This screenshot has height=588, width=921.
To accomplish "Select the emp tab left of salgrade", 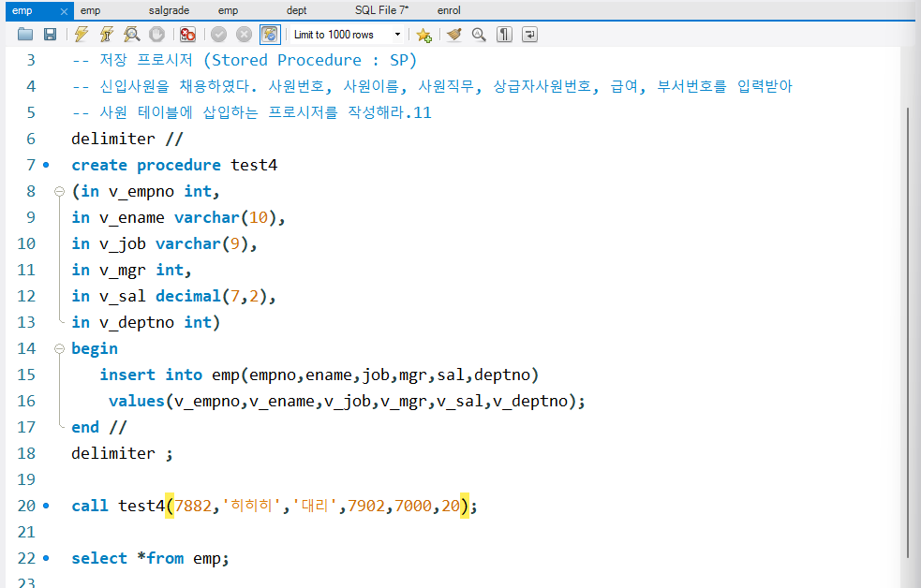I will coord(91,10).
